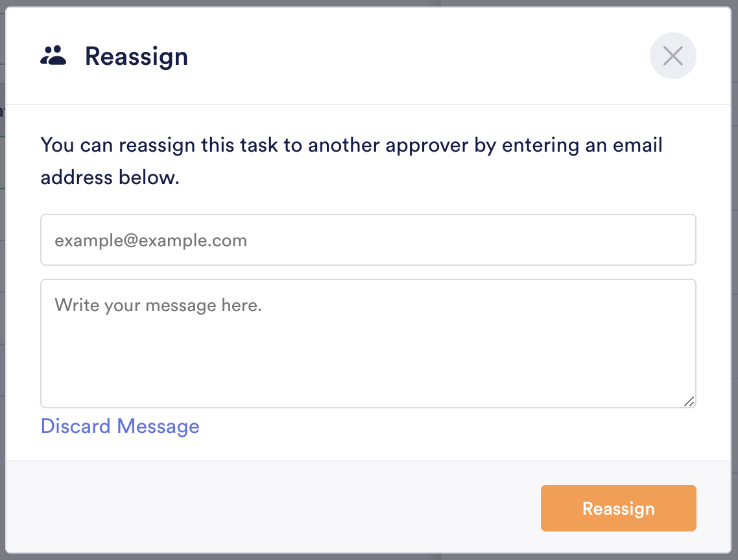
Task: Focus the message text area
Action: (368, 350)
